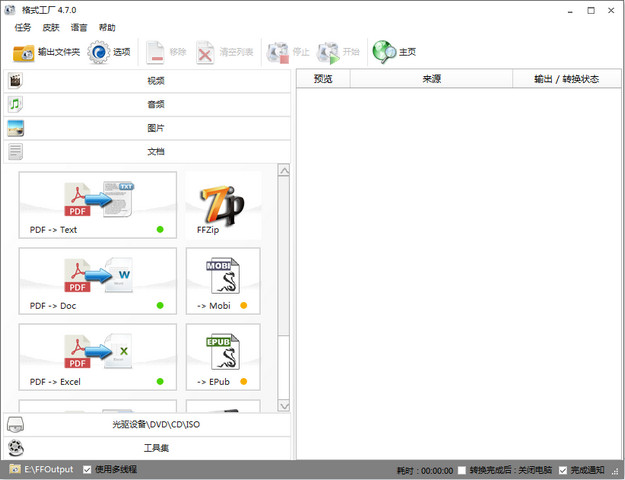This screenshot has height=480, width=625.
Task: Select the PDF -> Excel converter
Action: (x=98, y=357)
